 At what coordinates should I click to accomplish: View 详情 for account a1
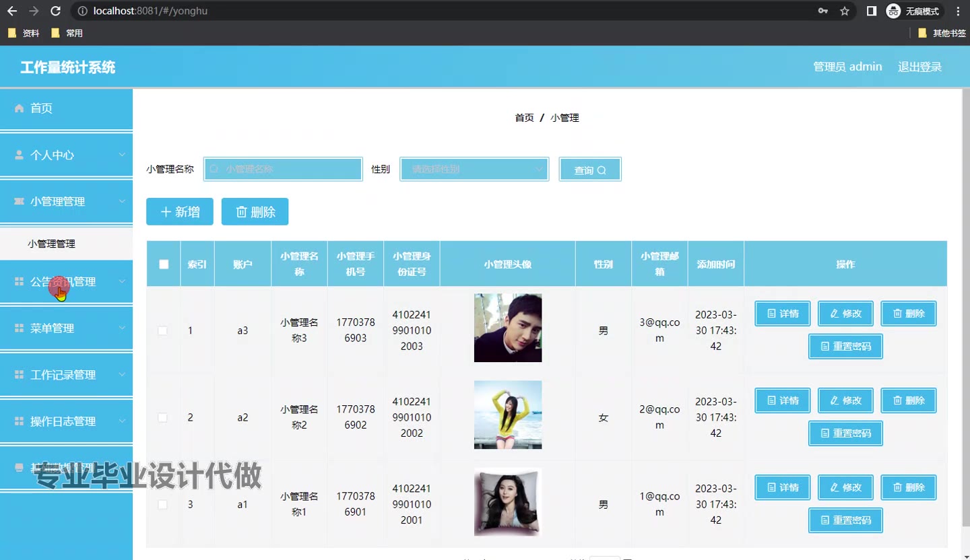point(782,487)
